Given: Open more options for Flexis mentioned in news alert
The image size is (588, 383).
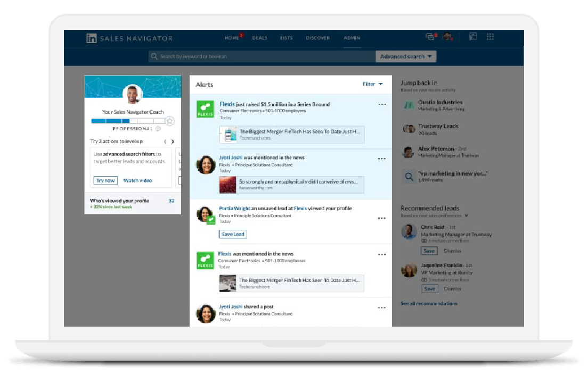Looking at the screenshot, I should coord(382,255).
